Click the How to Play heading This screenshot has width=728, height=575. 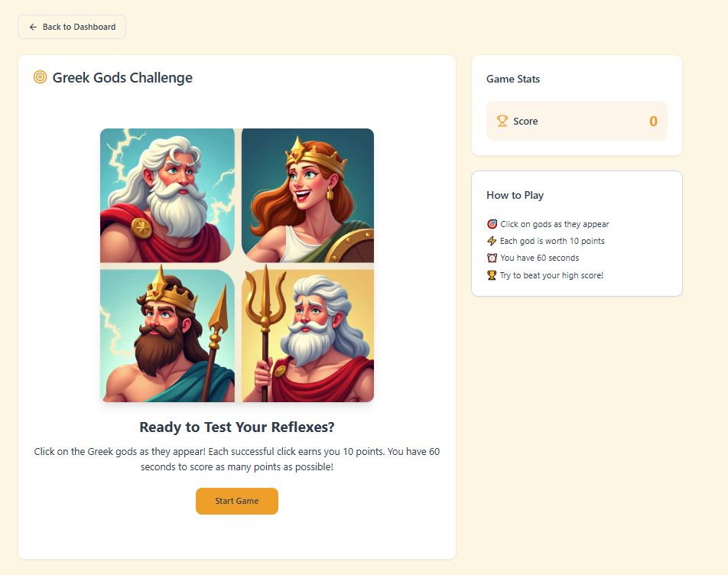click(x=515, y=195)
